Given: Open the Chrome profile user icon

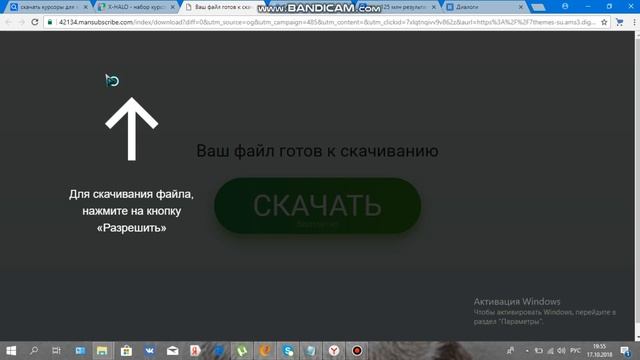Looking at the screenshot, I should coord(565,6).
